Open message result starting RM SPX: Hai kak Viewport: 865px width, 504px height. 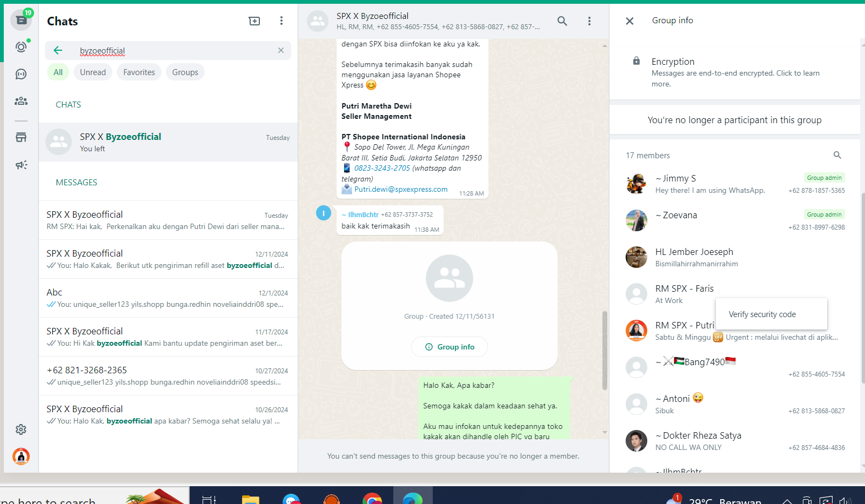168,220
